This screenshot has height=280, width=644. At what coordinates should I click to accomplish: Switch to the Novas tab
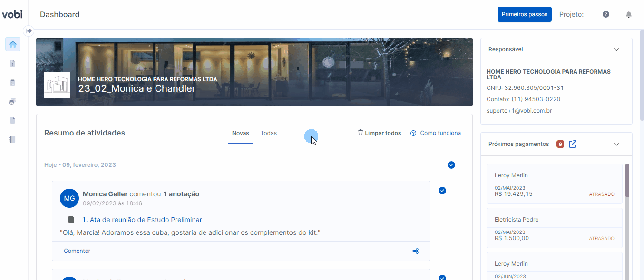tap(241, 133)
